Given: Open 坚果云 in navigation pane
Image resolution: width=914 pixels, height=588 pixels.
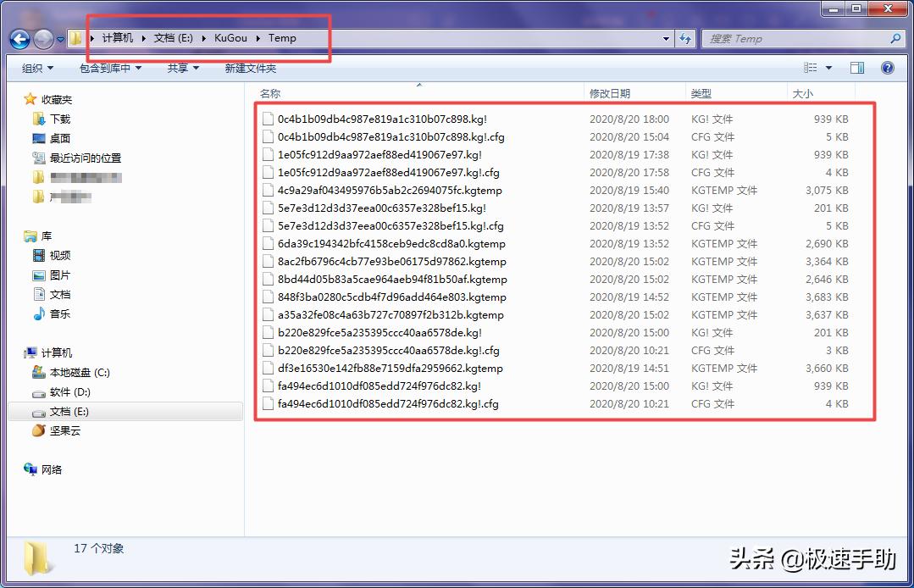Looking at the screenshot, I should point(65,430).
